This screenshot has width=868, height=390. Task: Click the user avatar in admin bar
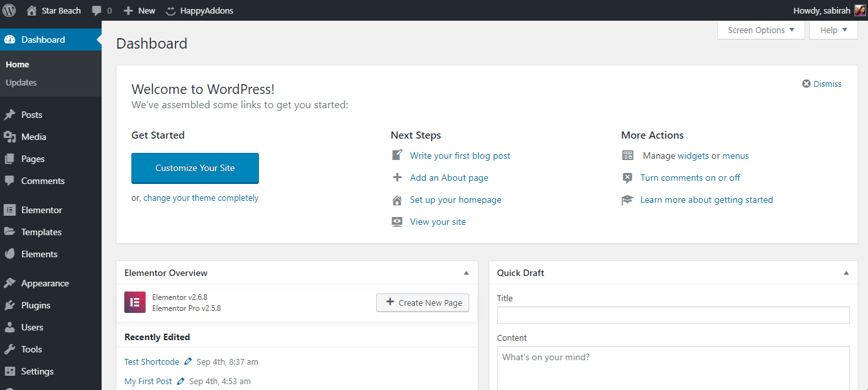pos(860,10)
